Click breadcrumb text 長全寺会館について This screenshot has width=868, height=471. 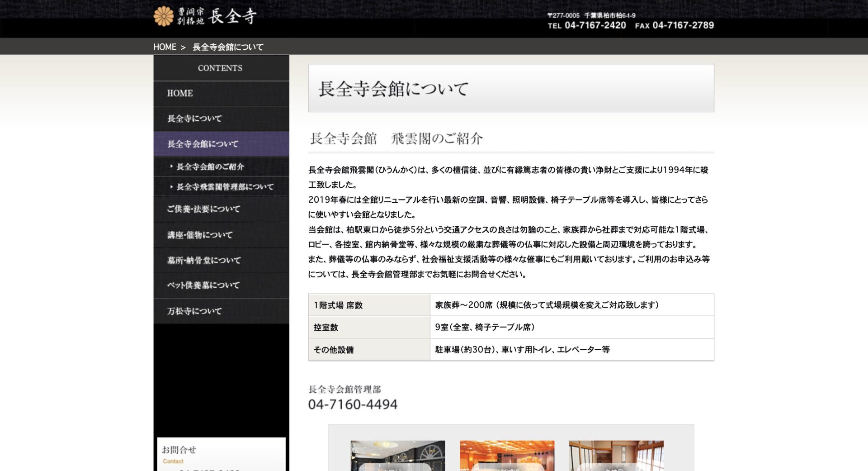tap(228, 47)
